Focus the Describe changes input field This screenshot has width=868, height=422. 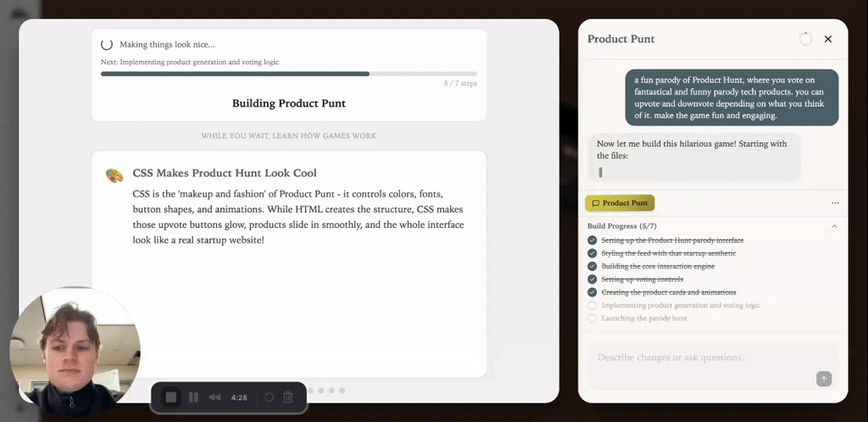pos(704,358)
